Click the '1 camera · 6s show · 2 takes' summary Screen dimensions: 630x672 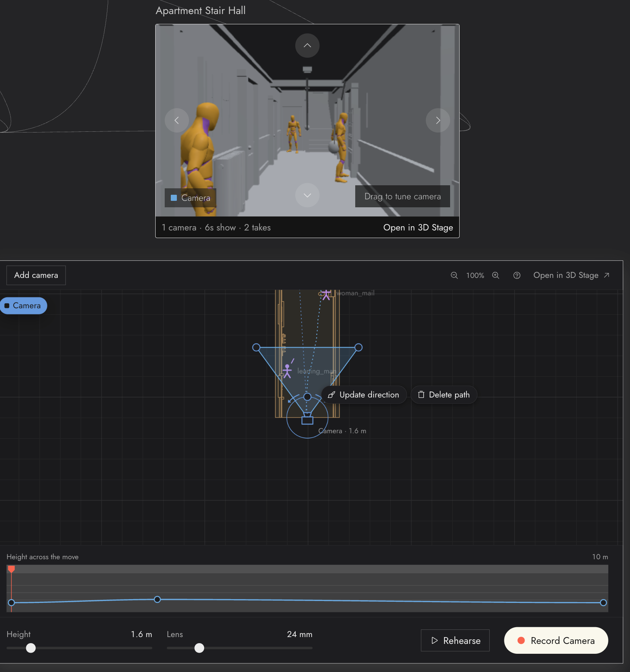point(216,227)
